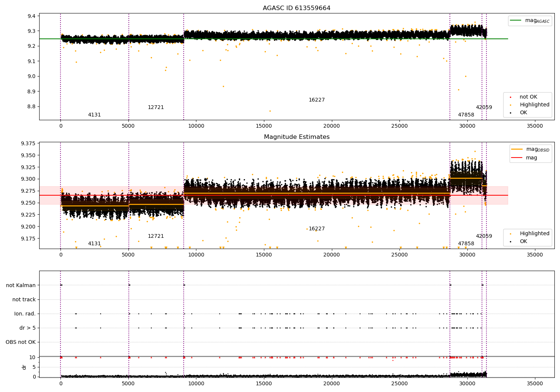Click the "dr > 5" row label

[28, 328]
